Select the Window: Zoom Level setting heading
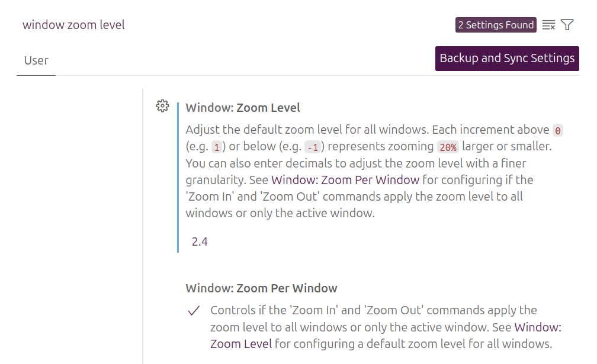This screenshot has height=364, width=597. coord(243,108)
